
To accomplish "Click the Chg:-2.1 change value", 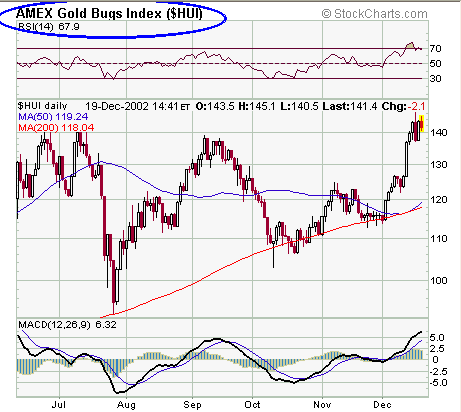I will pos(403,106).
